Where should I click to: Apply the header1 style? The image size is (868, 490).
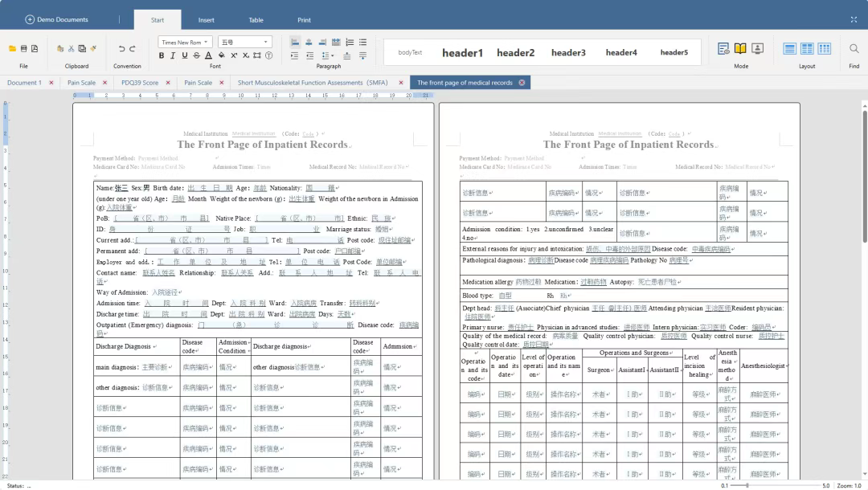coord(462,53)
